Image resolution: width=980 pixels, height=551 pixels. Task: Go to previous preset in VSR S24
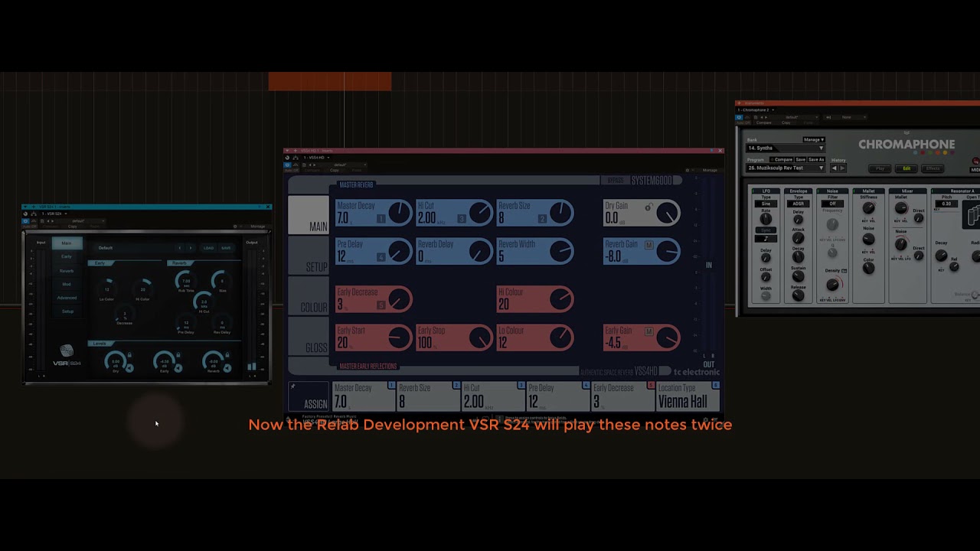pyautogui.click(x=180, y=248)
